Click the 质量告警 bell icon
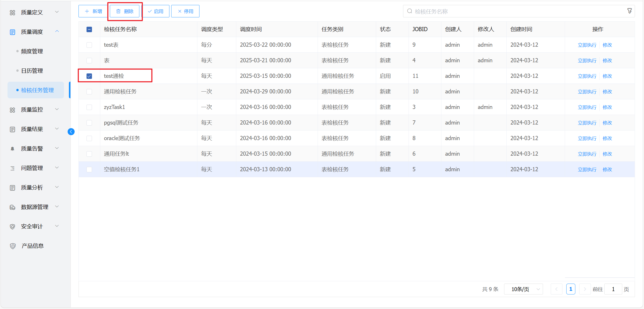The image size is (644, 309). [12, 149]
